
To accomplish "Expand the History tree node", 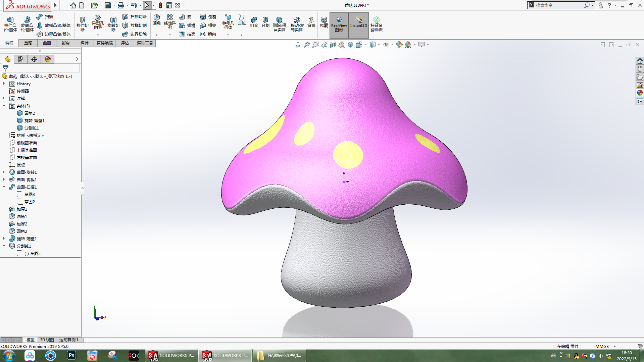I will 4,84.
